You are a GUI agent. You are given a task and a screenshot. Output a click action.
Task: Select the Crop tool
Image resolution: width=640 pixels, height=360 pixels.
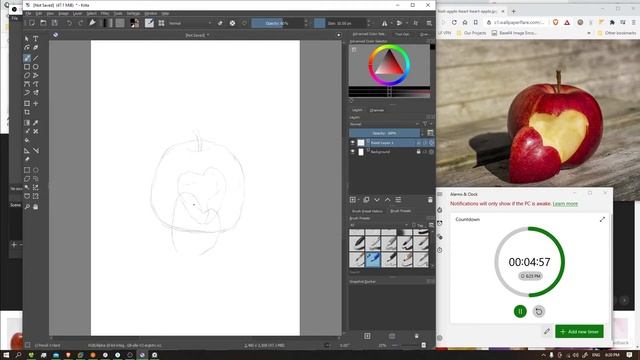[27, 112]
